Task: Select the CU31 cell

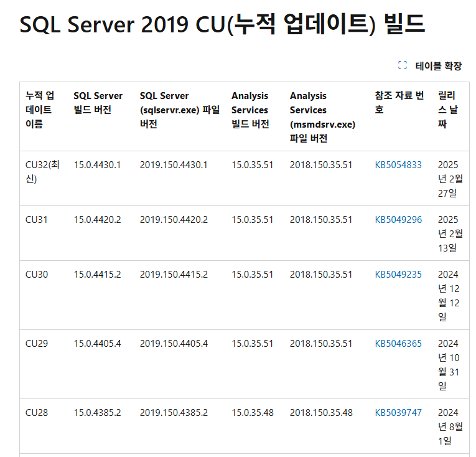Action: coord(37,220)
